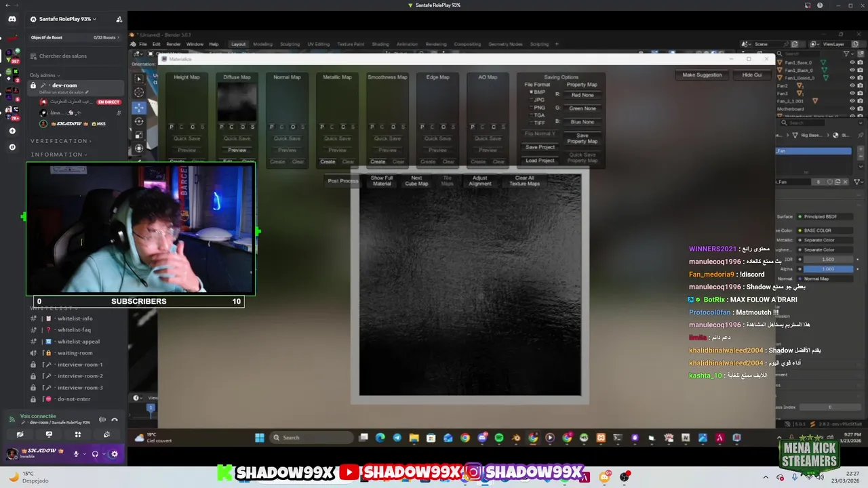Screen dimensions: 868x488
Task: Toggle visibility eye of Fan1_Base_0
Action: 852,62
